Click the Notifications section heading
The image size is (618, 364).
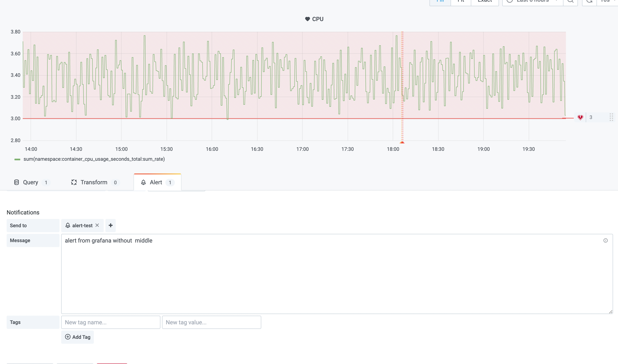(23, 212)
